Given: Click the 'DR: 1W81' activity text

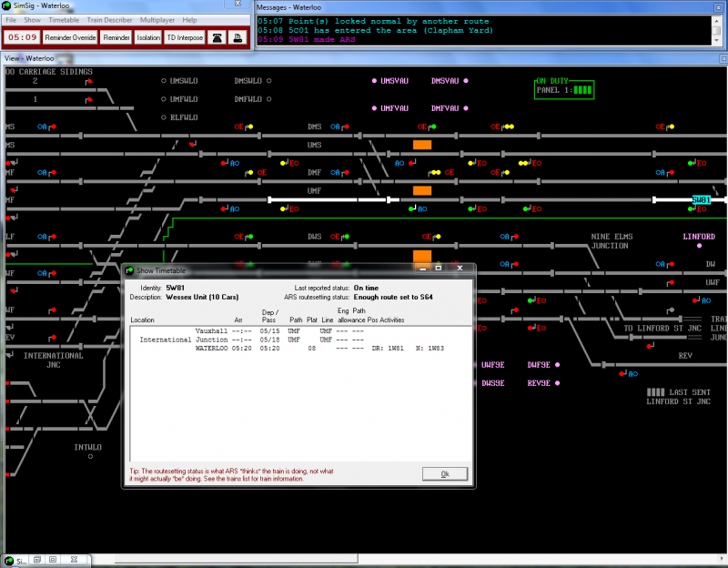Looking at the screenshot, I should 388,349.
